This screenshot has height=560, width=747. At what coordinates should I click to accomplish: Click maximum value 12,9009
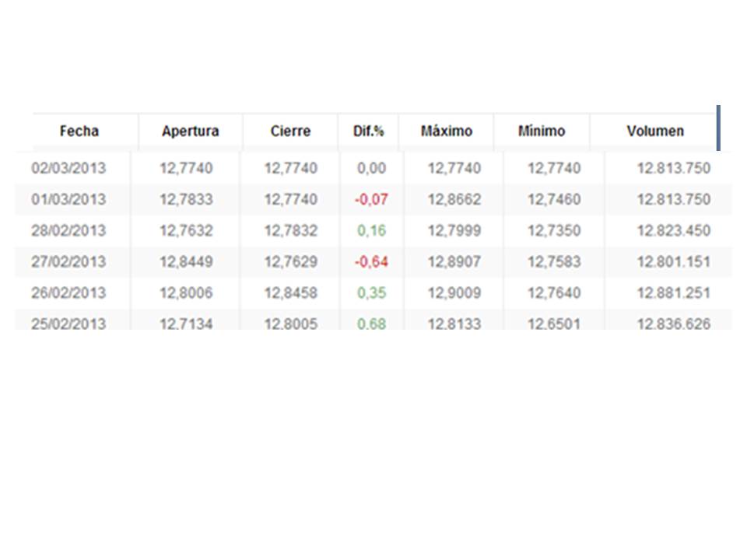click(x=454, y=293)
